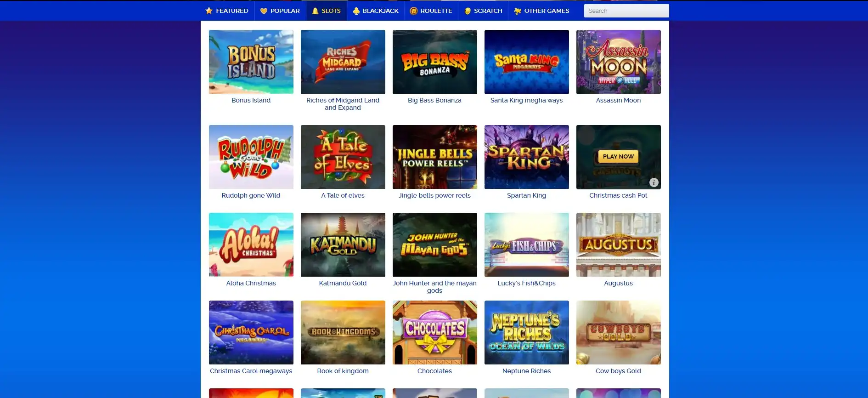Switch to the Blackjack tab
Screen dimensions: 868x398
click(x=375, y=11)
